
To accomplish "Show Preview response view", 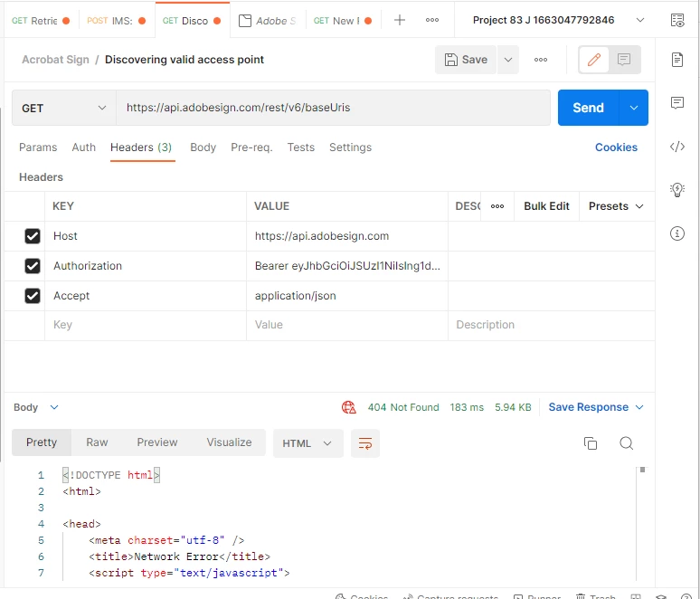I will pos(157,442).
